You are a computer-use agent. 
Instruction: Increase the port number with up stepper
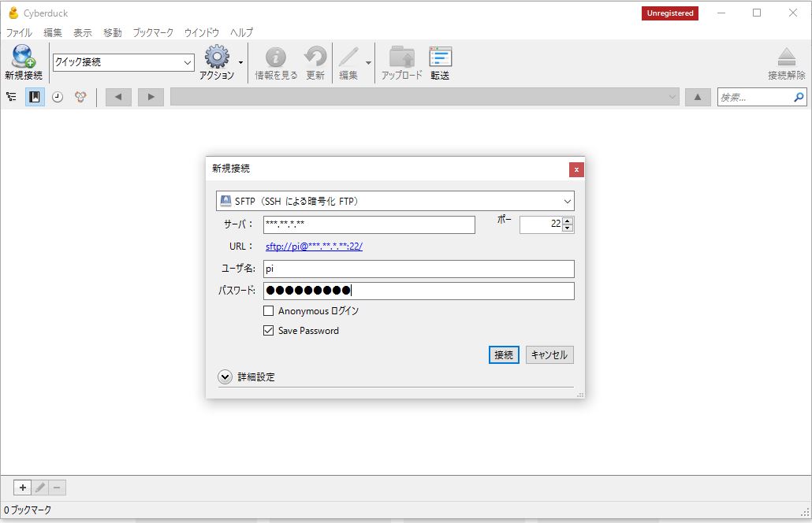[x=568, y=221]
